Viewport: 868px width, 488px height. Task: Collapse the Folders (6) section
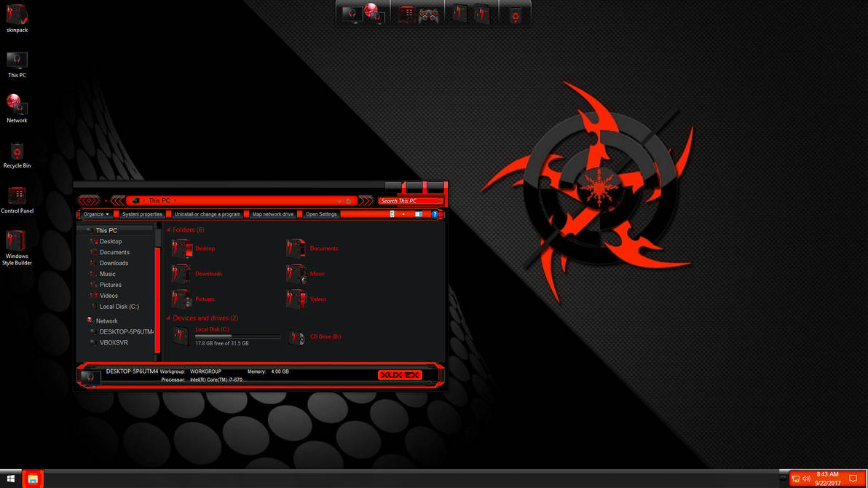pyautogui.click(x=168, y=229)
